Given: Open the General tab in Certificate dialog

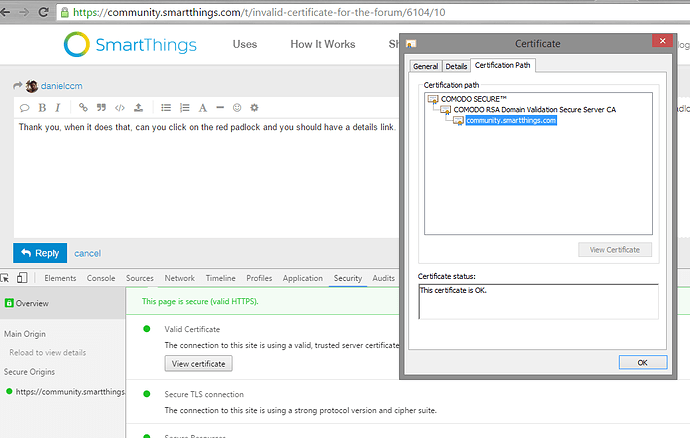Looking at the screenshot, I should point(426,66).
